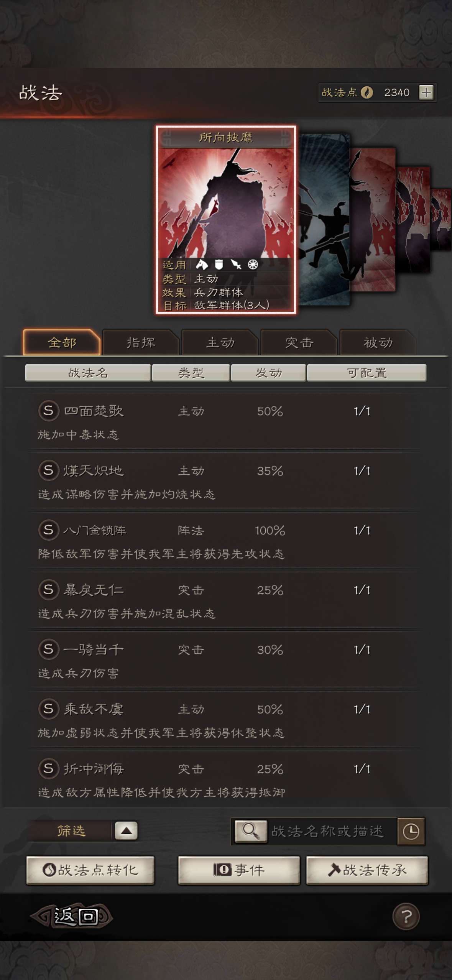Open 战法点转化 button
The image size is (452, 980).
(x=90, y=870)
